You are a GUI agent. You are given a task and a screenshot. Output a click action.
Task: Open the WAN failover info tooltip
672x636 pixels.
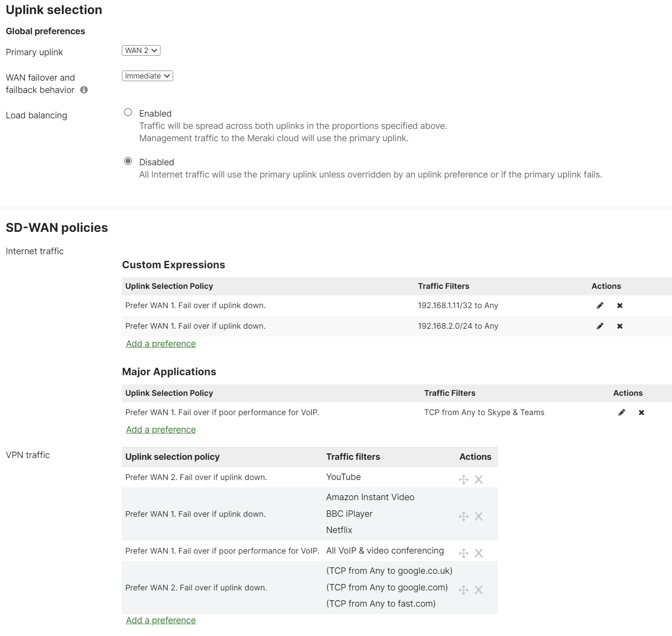(85, 90)
